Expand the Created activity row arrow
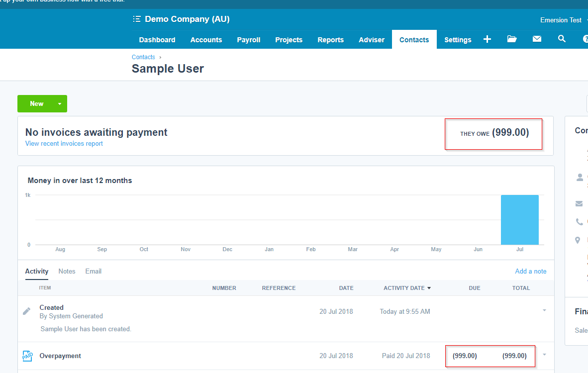This screenshot has width=588, height=373. (544, 310)
